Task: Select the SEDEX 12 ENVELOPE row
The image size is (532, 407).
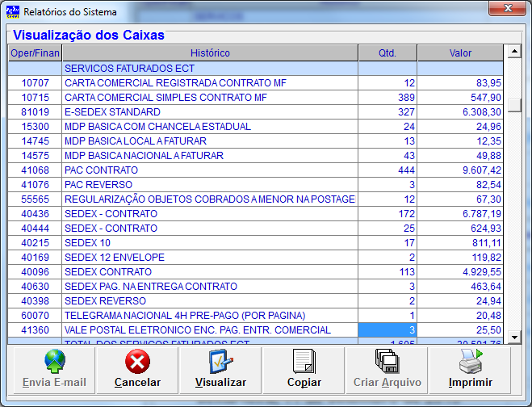Action: (255, 258)
